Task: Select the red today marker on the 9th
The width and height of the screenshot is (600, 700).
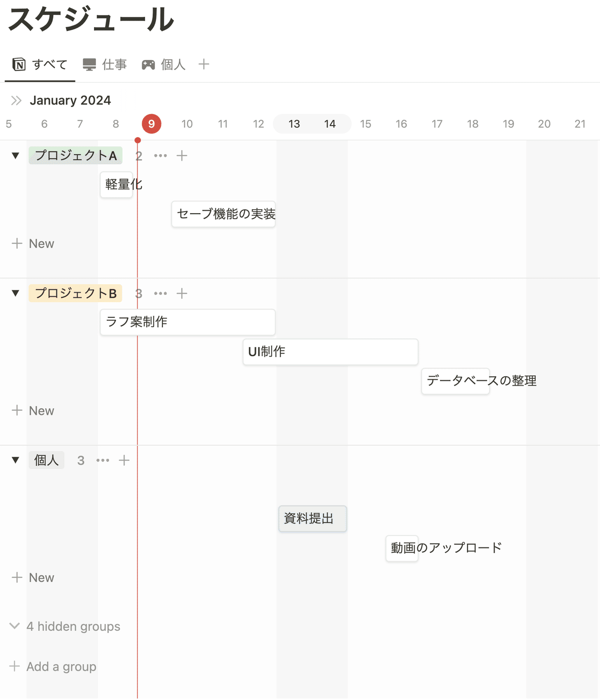Action: (x=151, y=124)
